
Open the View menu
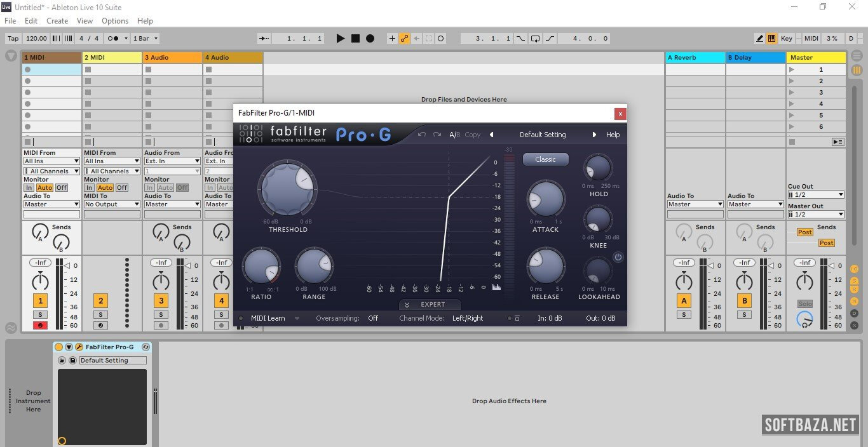pyautogui.click(x=85, y=21)
